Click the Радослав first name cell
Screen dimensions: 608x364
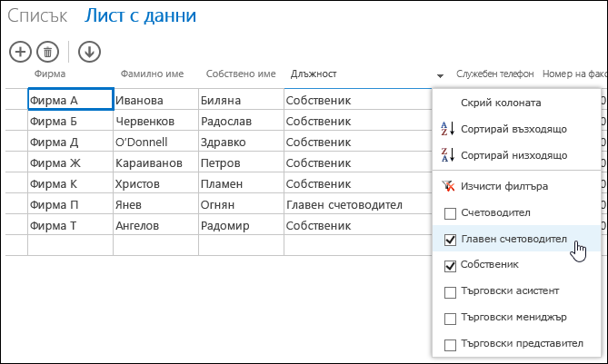(241, 121)
